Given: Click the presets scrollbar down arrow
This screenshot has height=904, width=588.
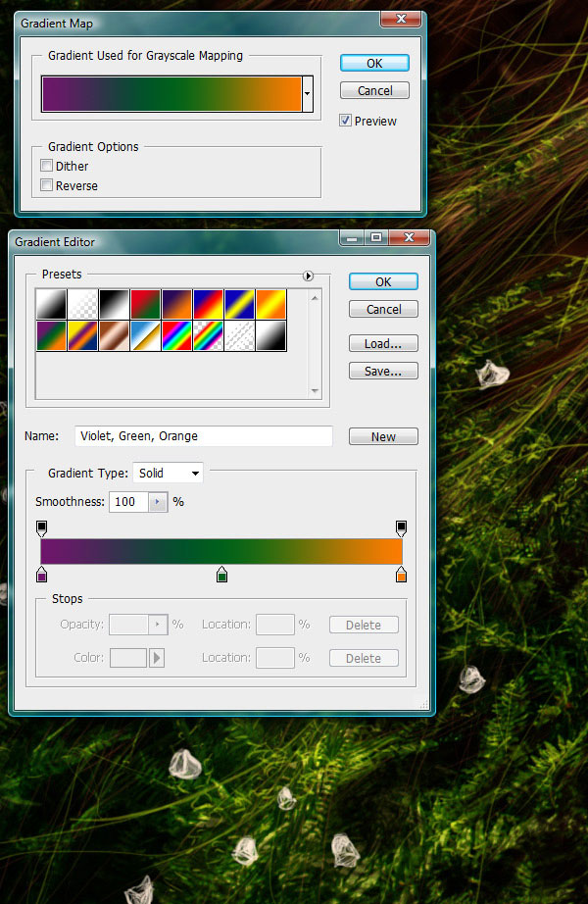Looking at the screenshot, I should [x=315, y=391].
